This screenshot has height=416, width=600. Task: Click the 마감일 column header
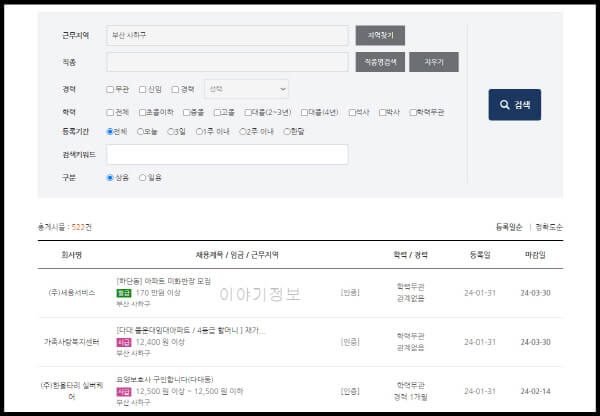(x=535, y=255)
